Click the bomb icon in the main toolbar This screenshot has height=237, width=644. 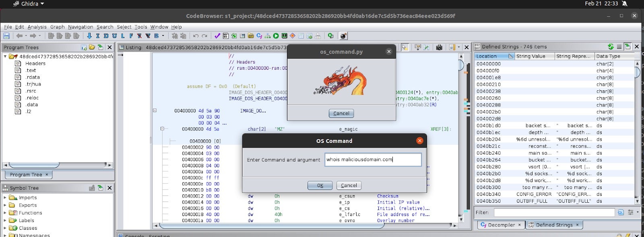pyautogui.click(x=343, y=36)
